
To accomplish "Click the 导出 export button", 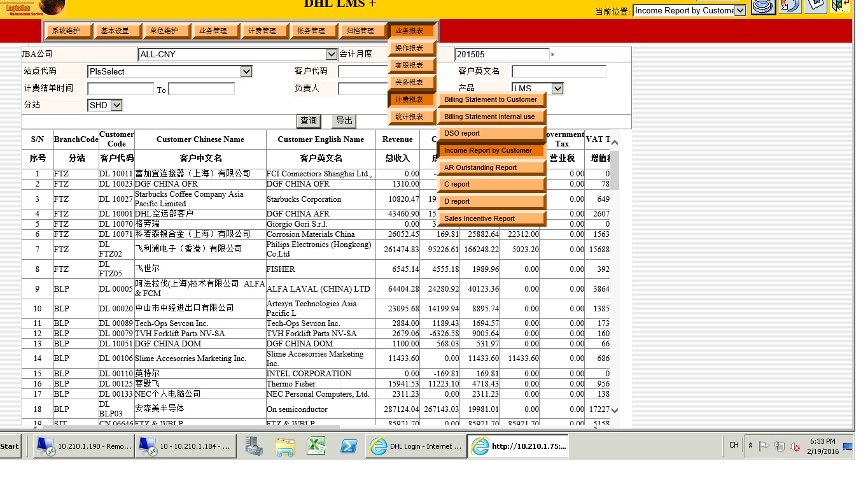I will coord(344,121).
